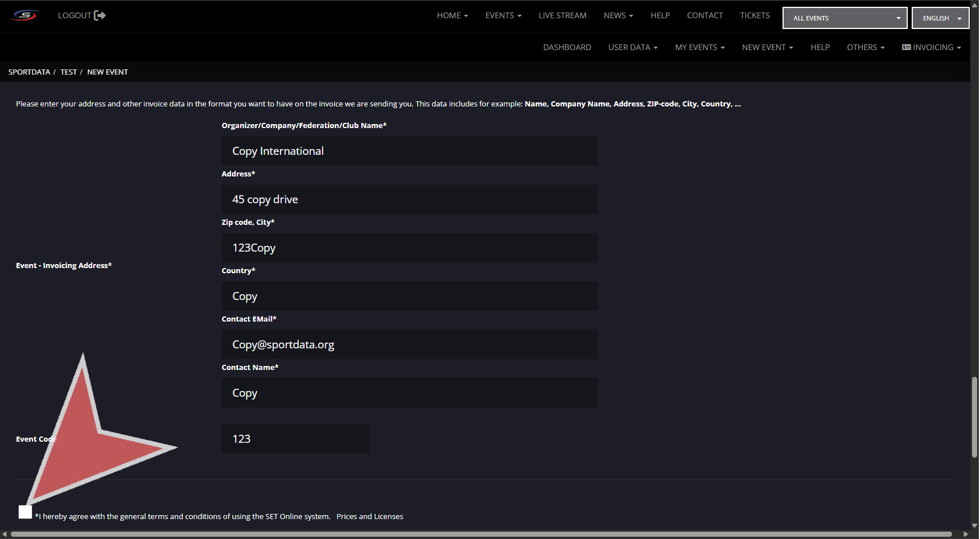The width and height of the screenshot is (980, 539).
Task: Open the Tickets page
Action: 755,15
